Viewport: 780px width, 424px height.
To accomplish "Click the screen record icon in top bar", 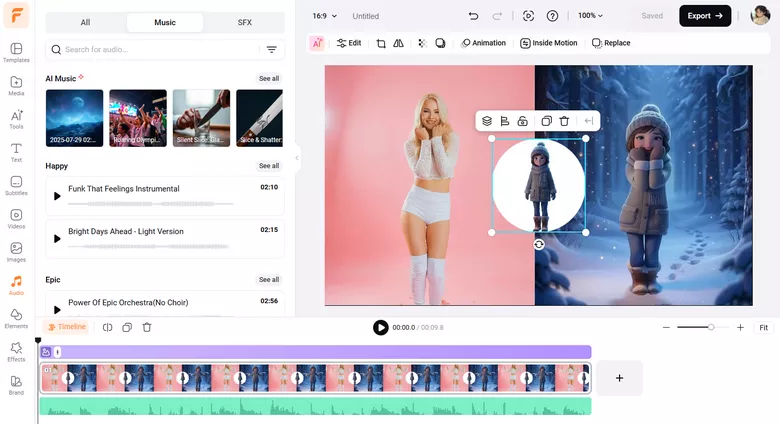I will click(x=528, y=16).
